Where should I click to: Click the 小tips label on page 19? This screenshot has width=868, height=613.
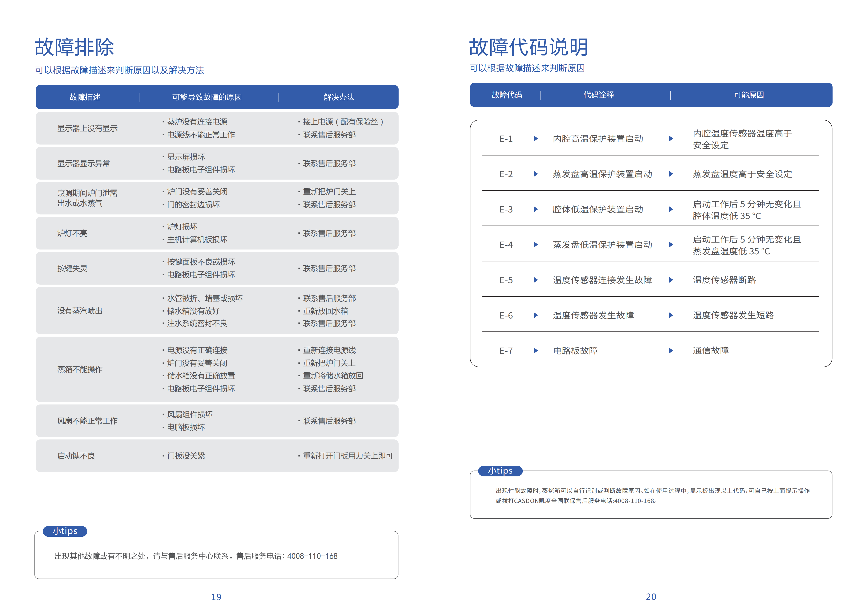(65, 531)
